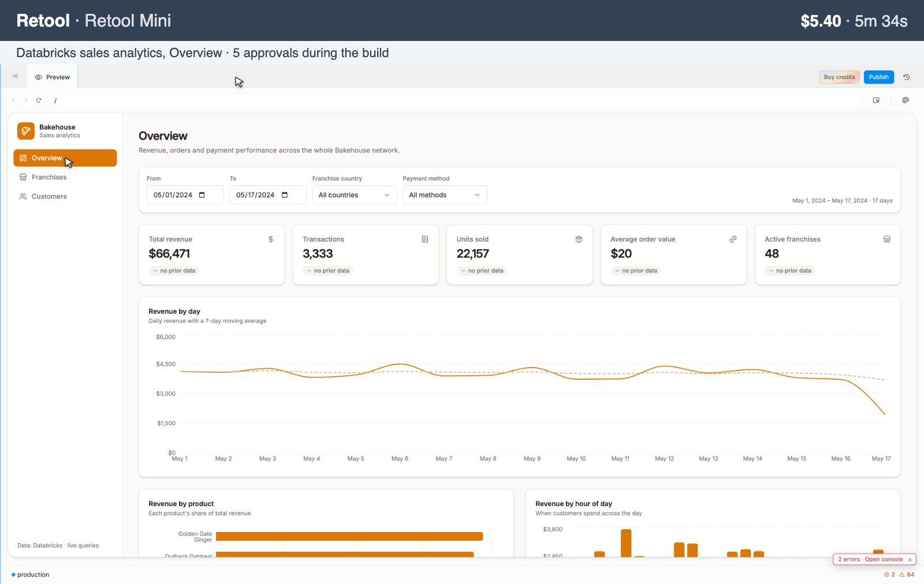Click the 22,157 units sold value
Screen dimensions: 924x584
tap(473, 253)
